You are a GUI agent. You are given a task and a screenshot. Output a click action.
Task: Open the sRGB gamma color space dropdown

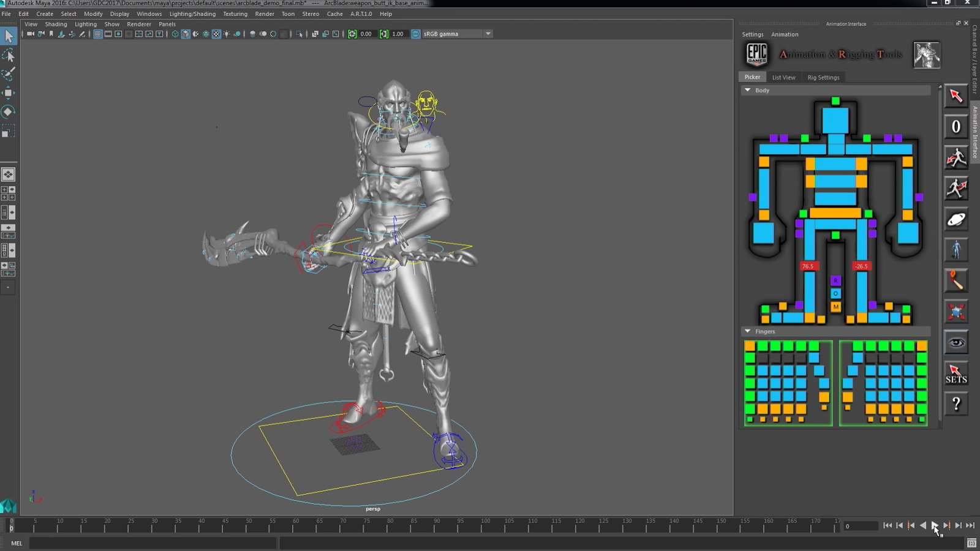pos(488,34)
